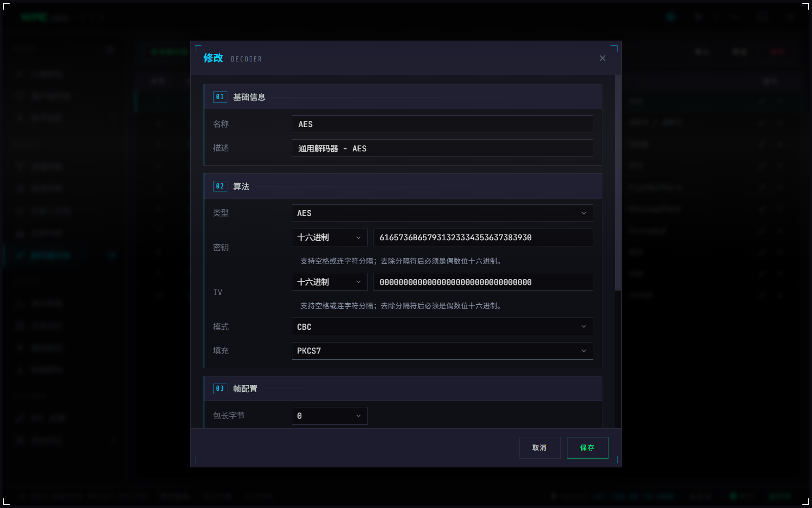Close the 修改 decoder dialog

[x=602, y=58]
